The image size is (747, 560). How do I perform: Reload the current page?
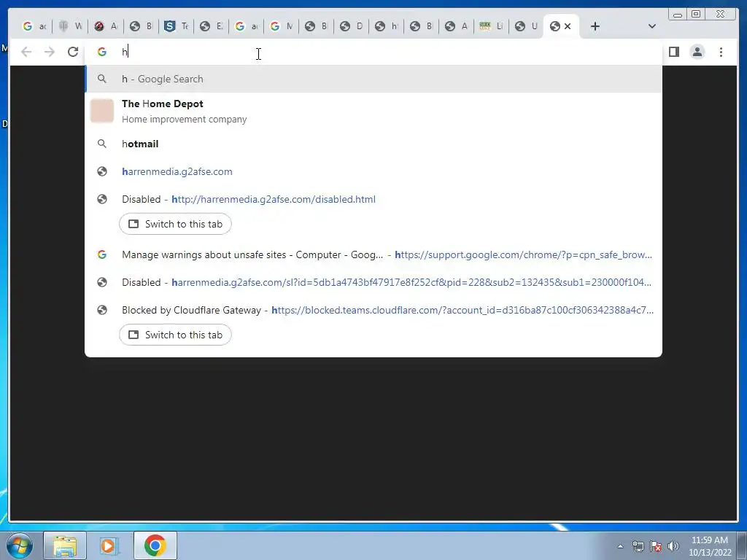tap(73, 52)
